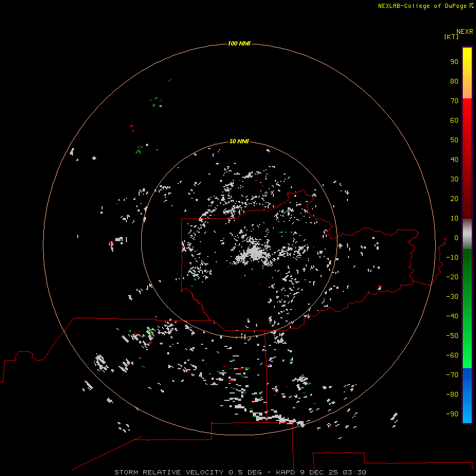Click the KAPD station identifier in caption

coord(286,472)
